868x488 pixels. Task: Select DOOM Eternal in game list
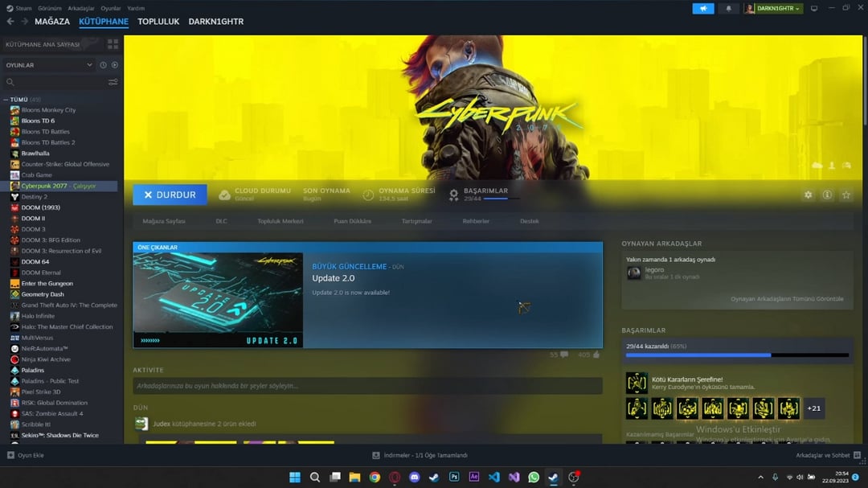pyautogui.click(x=41, y=273)
